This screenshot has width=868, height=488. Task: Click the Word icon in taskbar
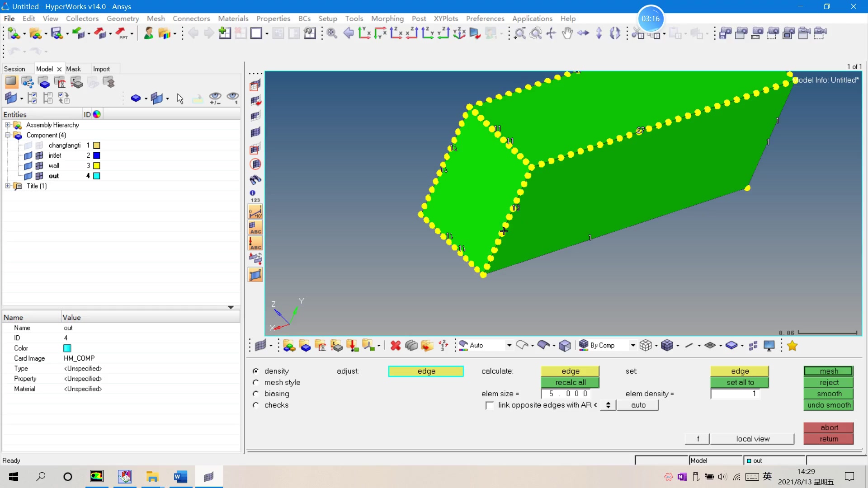(180, 477)
